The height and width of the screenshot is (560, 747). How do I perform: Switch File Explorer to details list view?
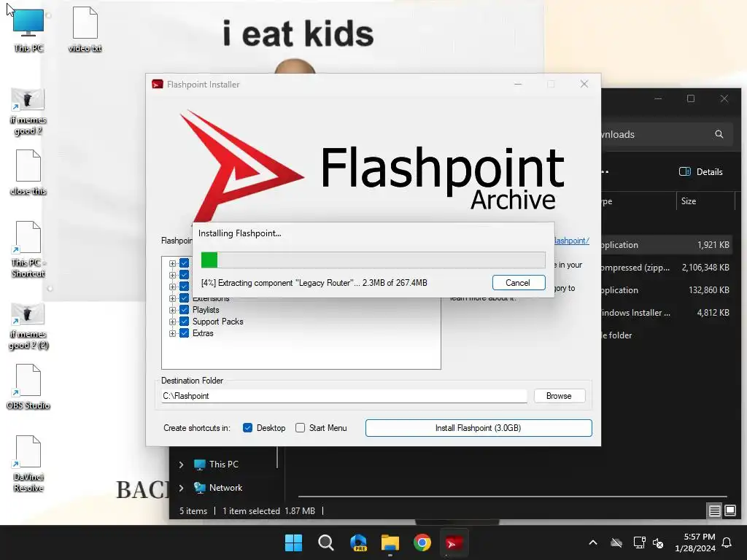pos(715,511)
